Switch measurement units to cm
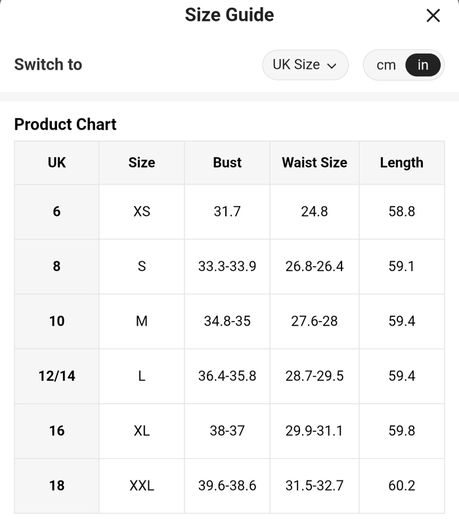459x525 pixels. click(386, 65)
